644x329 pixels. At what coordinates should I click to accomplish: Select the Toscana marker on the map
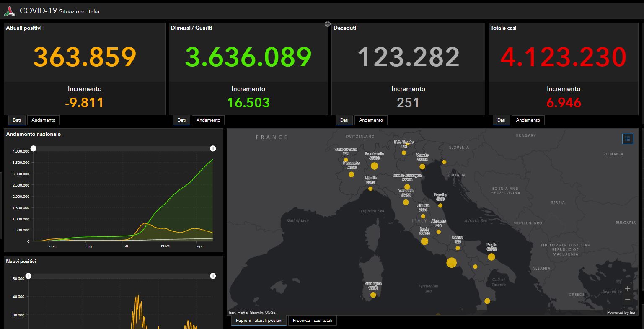[406, 202]
